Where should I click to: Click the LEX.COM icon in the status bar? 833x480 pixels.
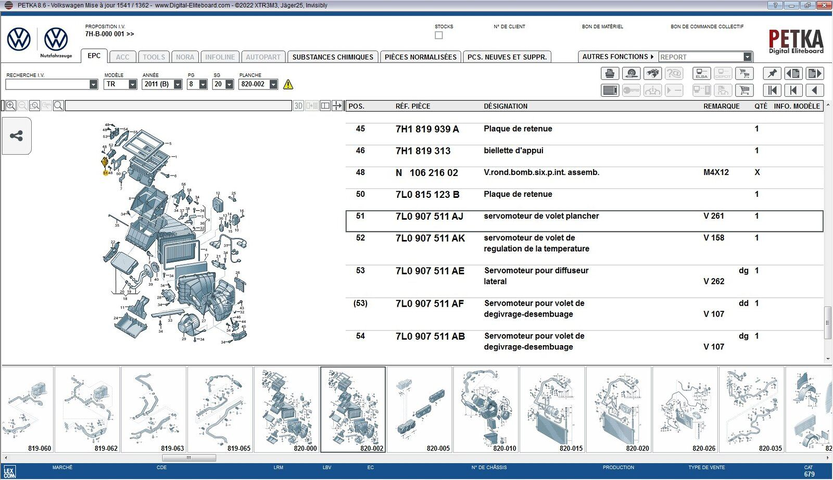point(10,472)
